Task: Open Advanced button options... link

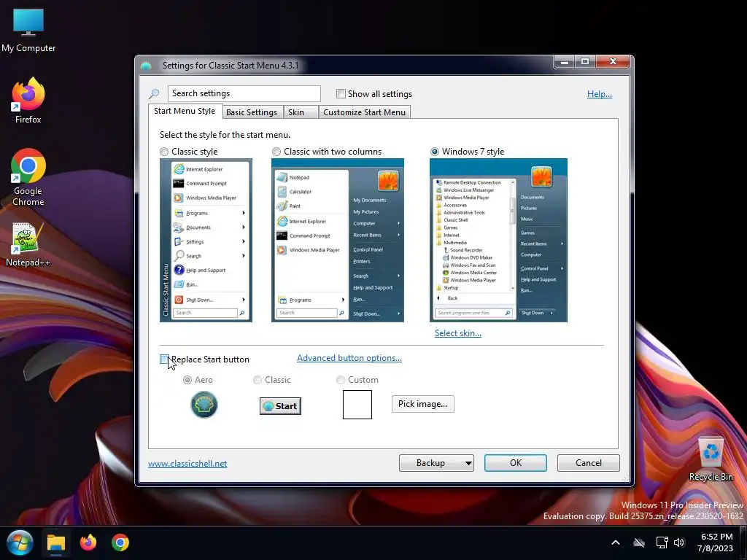Action: (x=349, y=357)
